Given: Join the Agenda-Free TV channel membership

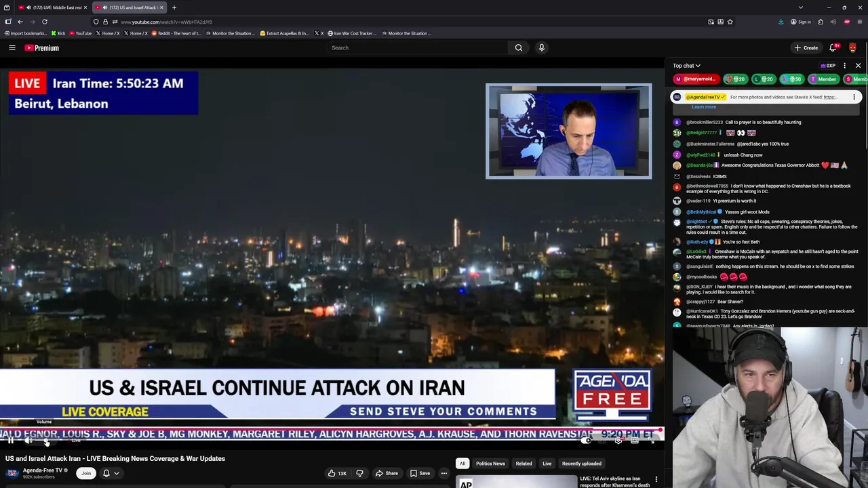Looking at the screenshot, I should click(86, 473).
